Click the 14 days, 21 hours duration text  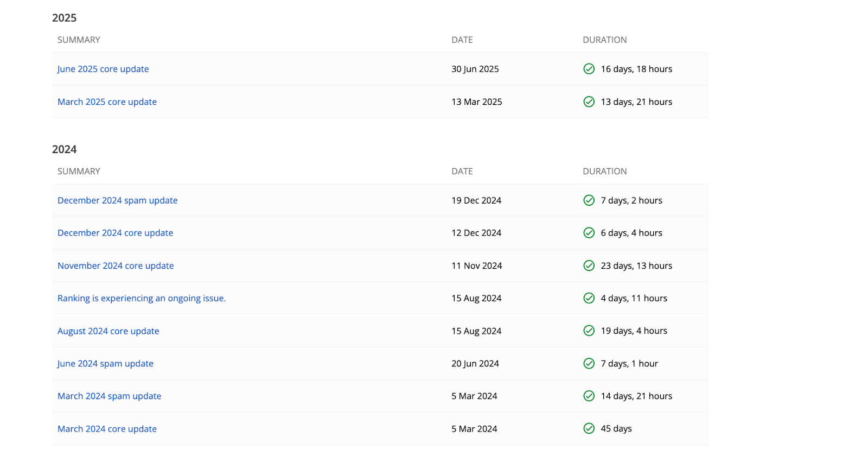coord(636,396)
